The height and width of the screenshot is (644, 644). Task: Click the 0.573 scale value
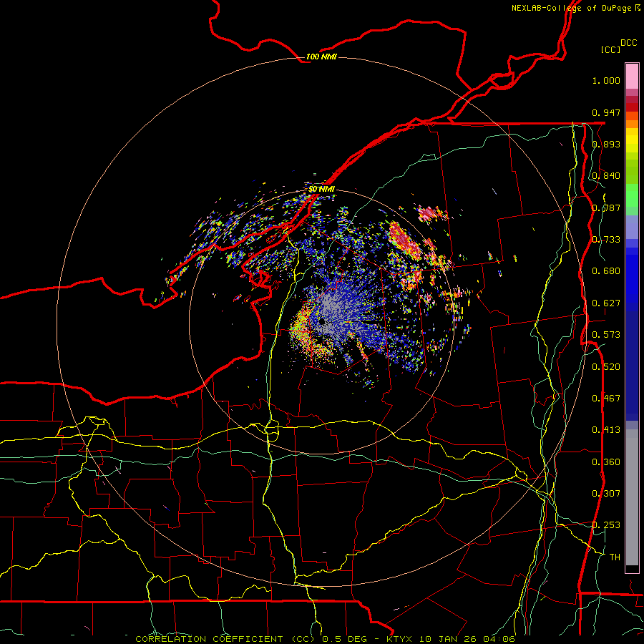pyautogui.click(x=606, y=335)
